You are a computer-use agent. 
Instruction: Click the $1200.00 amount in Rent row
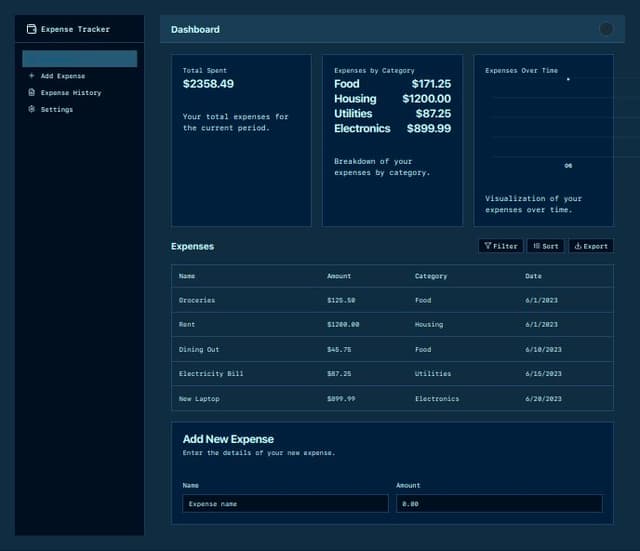tap(343, 324)
